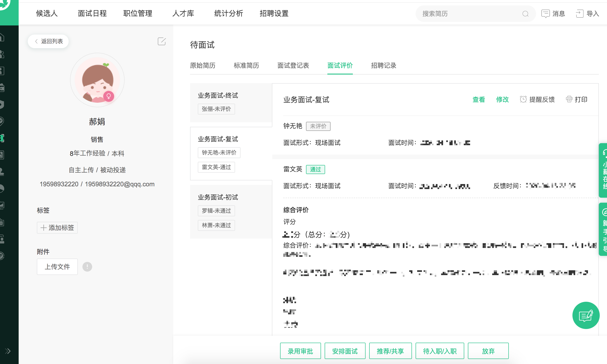
Task: Click the 推荐/共享 button
Action: (x=390, y=351)
